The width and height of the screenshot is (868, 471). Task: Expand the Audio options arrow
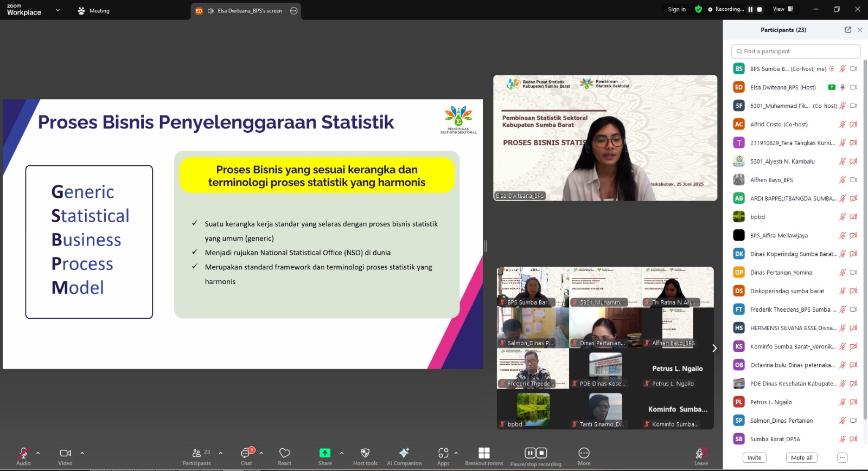[38, 453]
